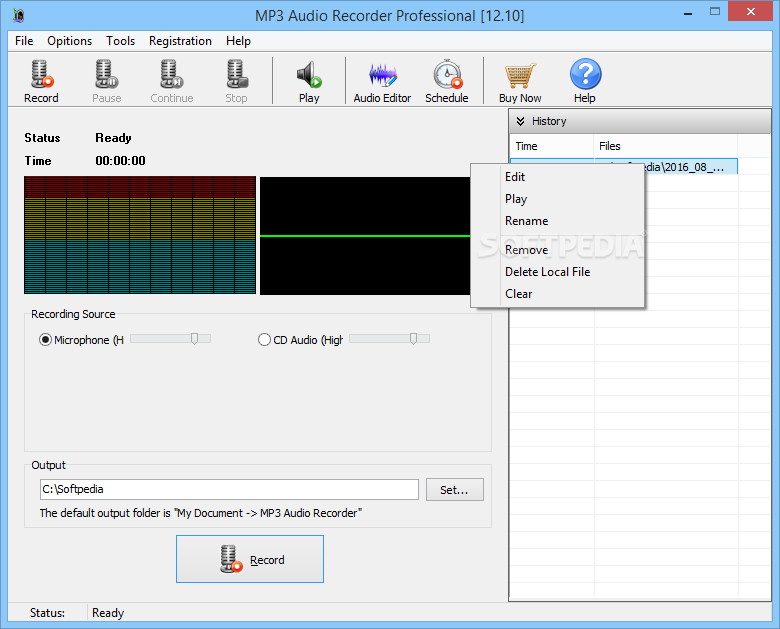This screenshot has width=780, height=629.
Task: Collapse the History panel chevron
Action: click(x=520, y=121)
